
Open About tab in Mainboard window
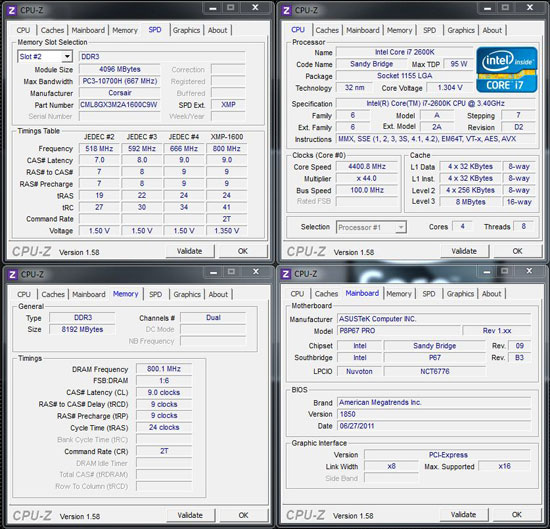(491, 294)
